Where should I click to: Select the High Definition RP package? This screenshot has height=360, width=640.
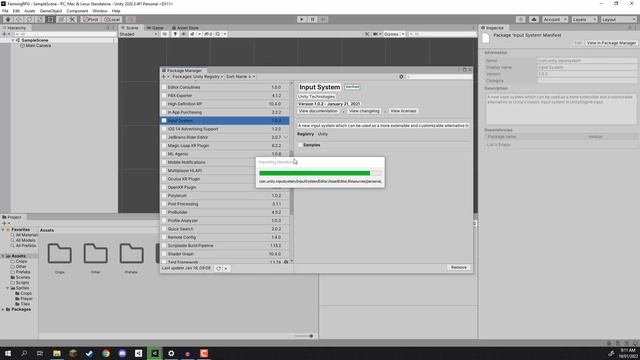(x=225, y=104)
